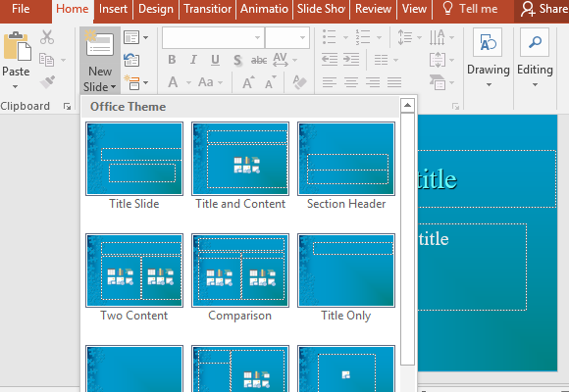Open the Copy dropdown arrow
Image resolution: width=569 pixels, height=392 pixels.
63,60
